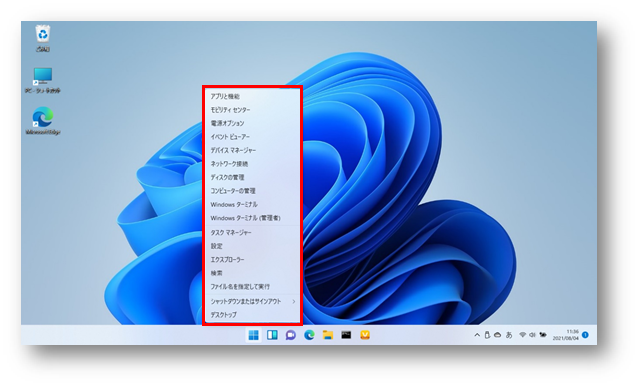Select モビリティ センター menu entry
This screenshot has height=387, width=639.
pos(252,110)
